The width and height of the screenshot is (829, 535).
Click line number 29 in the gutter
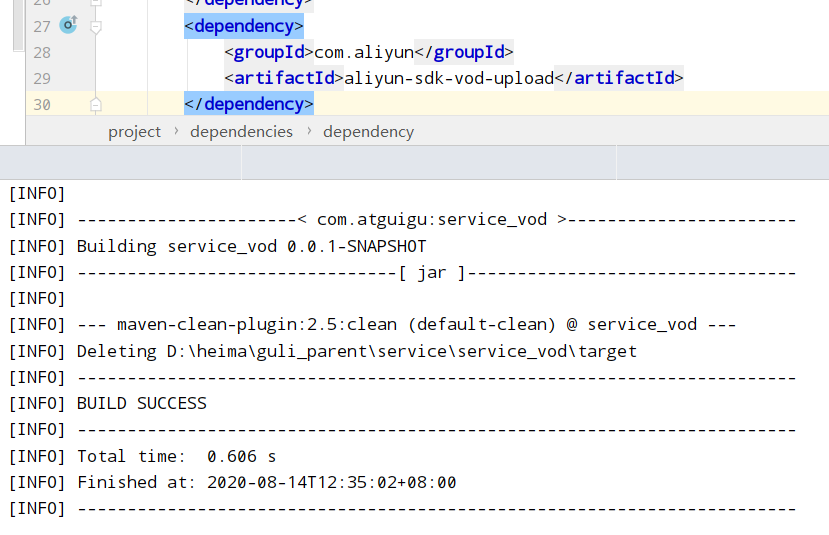[42, 78]
